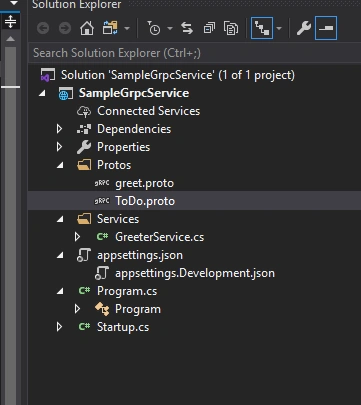
Task: Collapse the SampleGrpcService project node
Action: coord(42,93)
